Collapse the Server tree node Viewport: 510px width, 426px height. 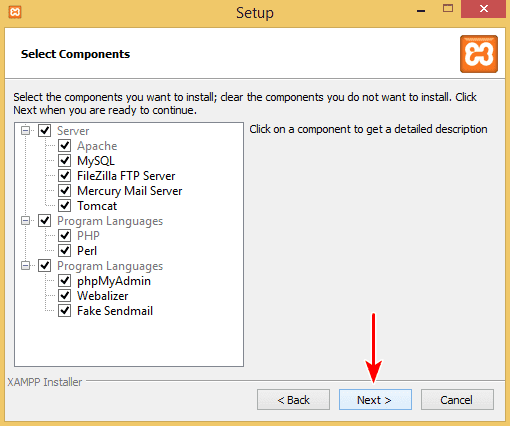click(25, 130)
